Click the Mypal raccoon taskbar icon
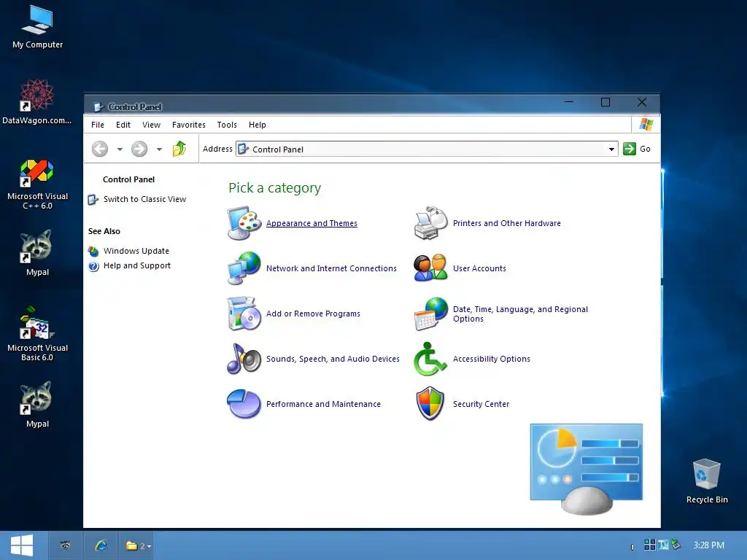The height and width of the screenshot is (560, 747). (x=66, y=545)
